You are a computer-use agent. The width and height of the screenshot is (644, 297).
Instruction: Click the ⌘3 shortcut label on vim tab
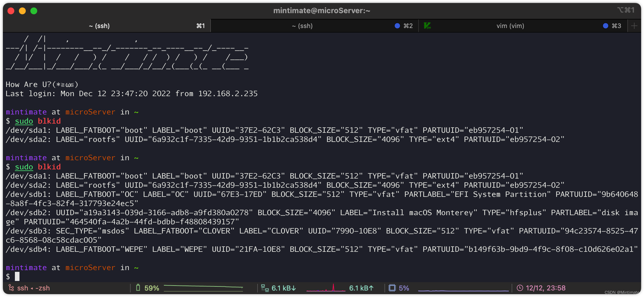616,26
